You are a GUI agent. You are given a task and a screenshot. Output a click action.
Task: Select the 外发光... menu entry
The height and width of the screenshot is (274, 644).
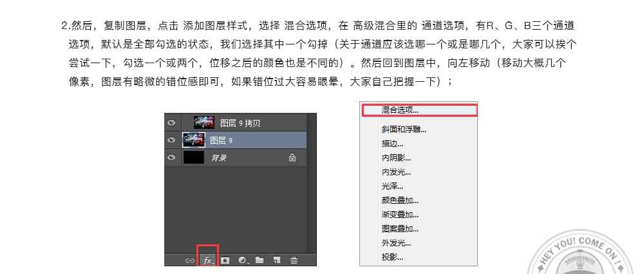pos(396,243)
